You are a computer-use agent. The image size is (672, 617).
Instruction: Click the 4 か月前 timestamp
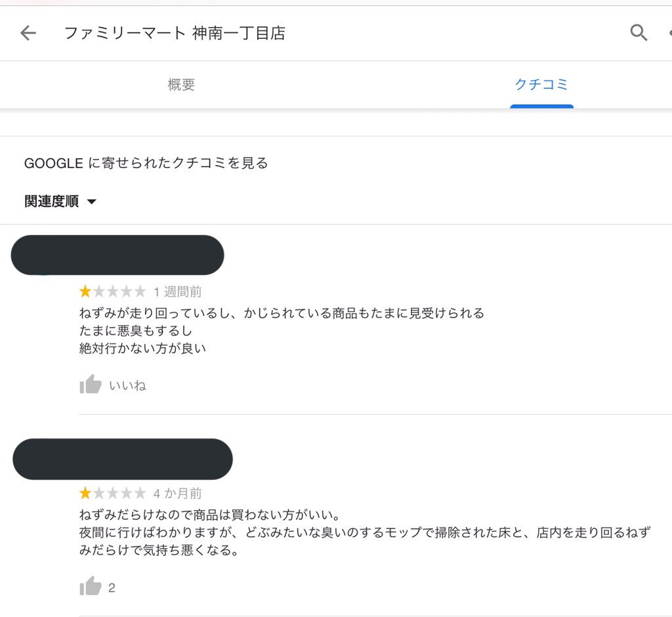tap(177, 494)
